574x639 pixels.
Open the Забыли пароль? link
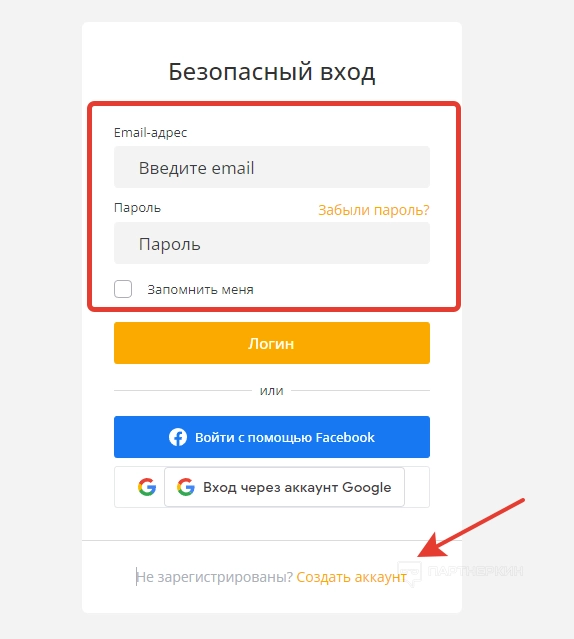pyautogui.click(x=374, y=210)
